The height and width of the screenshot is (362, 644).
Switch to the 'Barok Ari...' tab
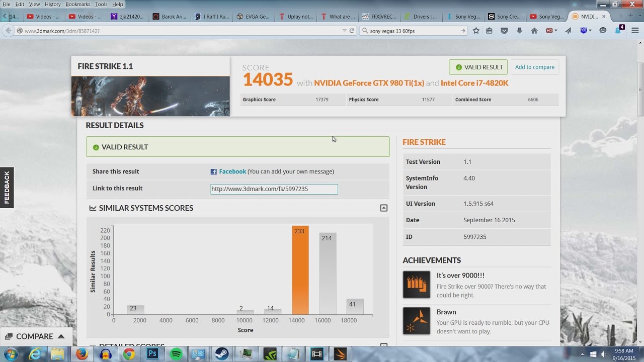(x=170, y=17)
